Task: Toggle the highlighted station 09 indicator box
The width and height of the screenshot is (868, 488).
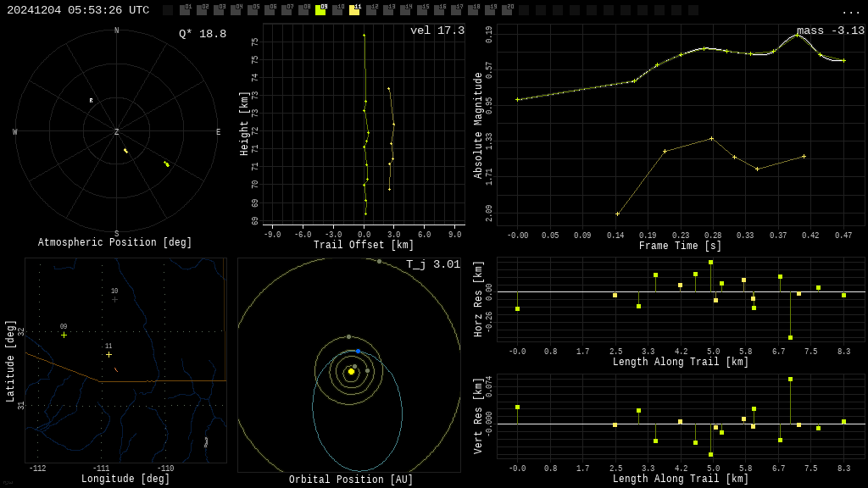Action: 320,10
